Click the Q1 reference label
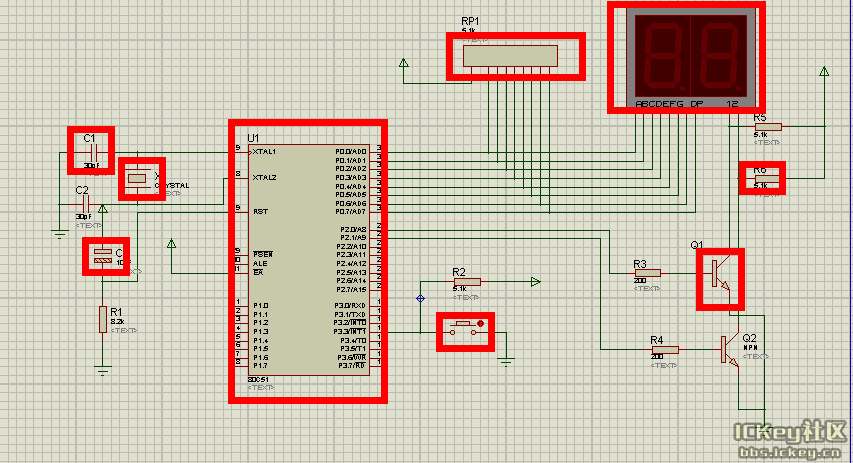The width and height of the screenshot is (853, 463). click(697, 245)
